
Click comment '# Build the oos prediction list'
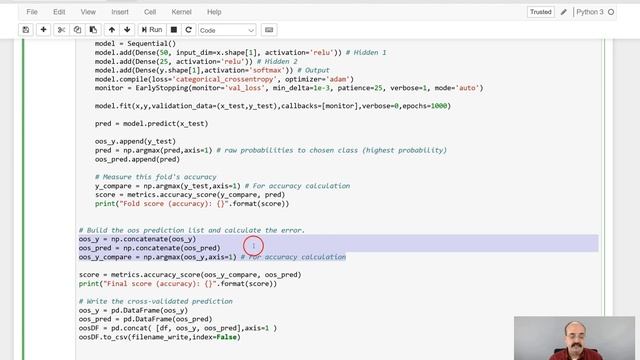click(x=191, y=230)
